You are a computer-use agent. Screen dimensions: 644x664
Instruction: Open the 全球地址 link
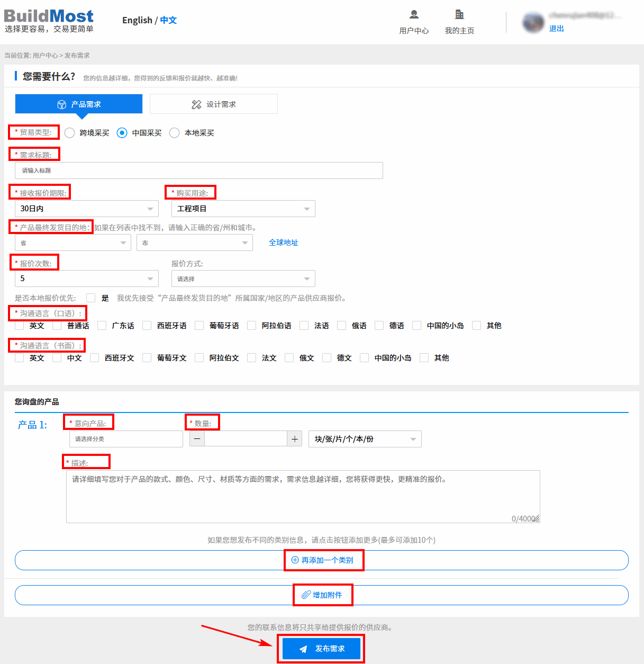[283, 243]
